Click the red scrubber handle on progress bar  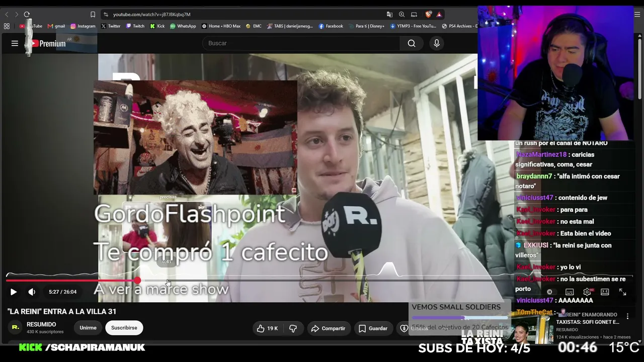click(x=137, y=280)
